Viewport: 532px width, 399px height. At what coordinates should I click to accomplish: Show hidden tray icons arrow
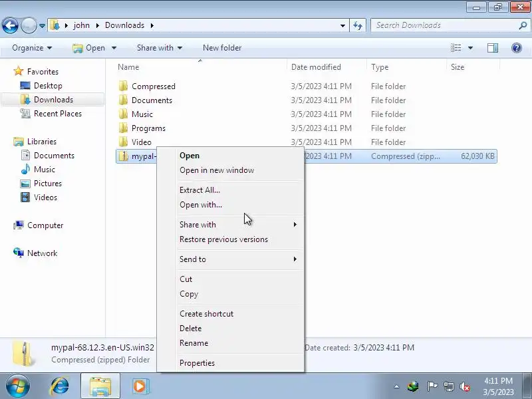[396, 386]
